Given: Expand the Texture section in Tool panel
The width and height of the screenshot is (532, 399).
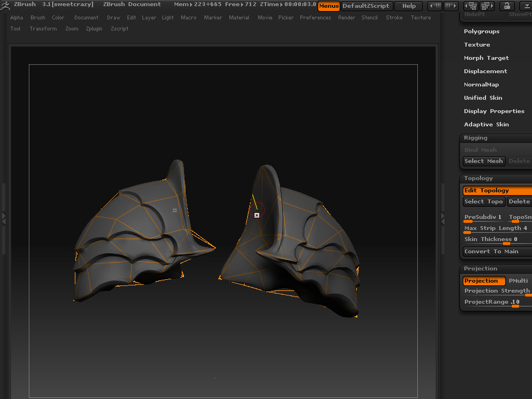Looking at the screenshot, I should click(x=477, y=44).
